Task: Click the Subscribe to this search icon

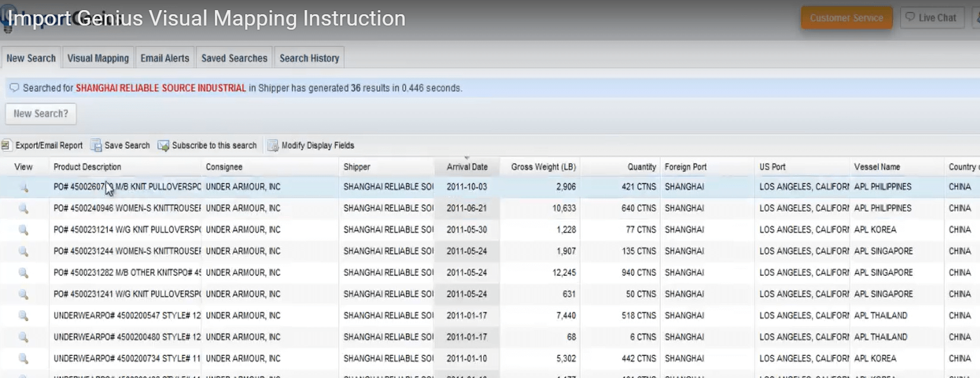Action: coord(163,145)
